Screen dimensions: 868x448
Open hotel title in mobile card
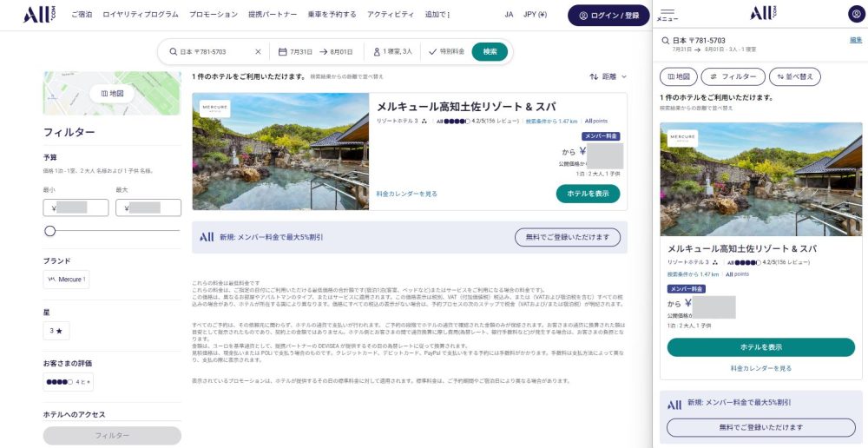pyautogui.click(x=742, y=248)
